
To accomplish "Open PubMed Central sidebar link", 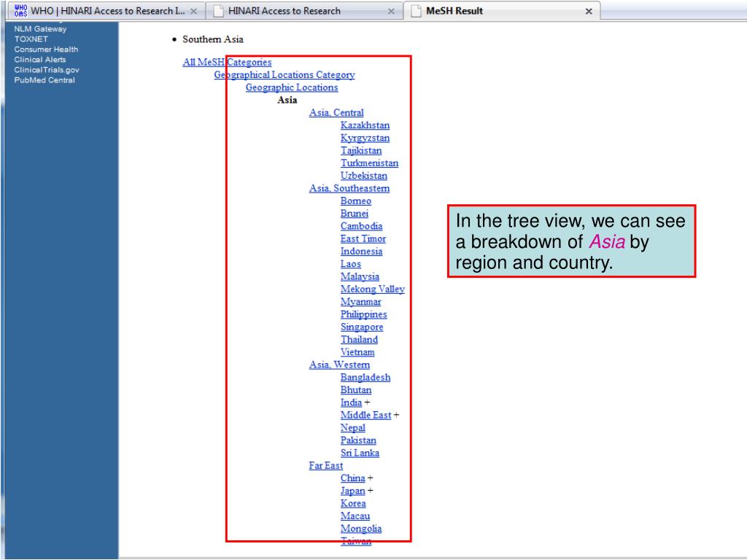I will [44, 80].
